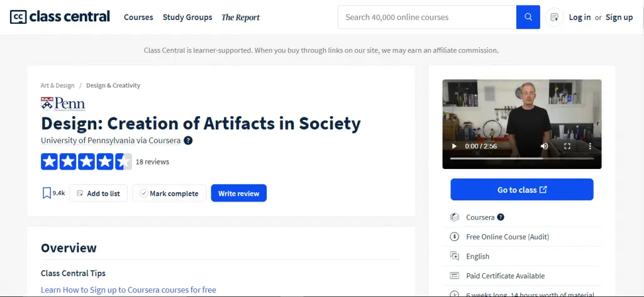Image resolution: width=644 pixels, height=297 pixels.
Task: Click the Go to class button
Action: (521, 190)
